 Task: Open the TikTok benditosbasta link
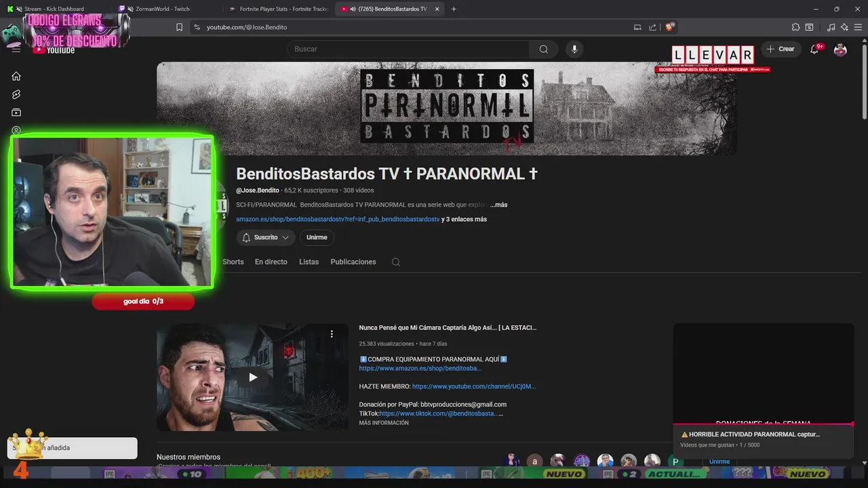tap(441, 413)
